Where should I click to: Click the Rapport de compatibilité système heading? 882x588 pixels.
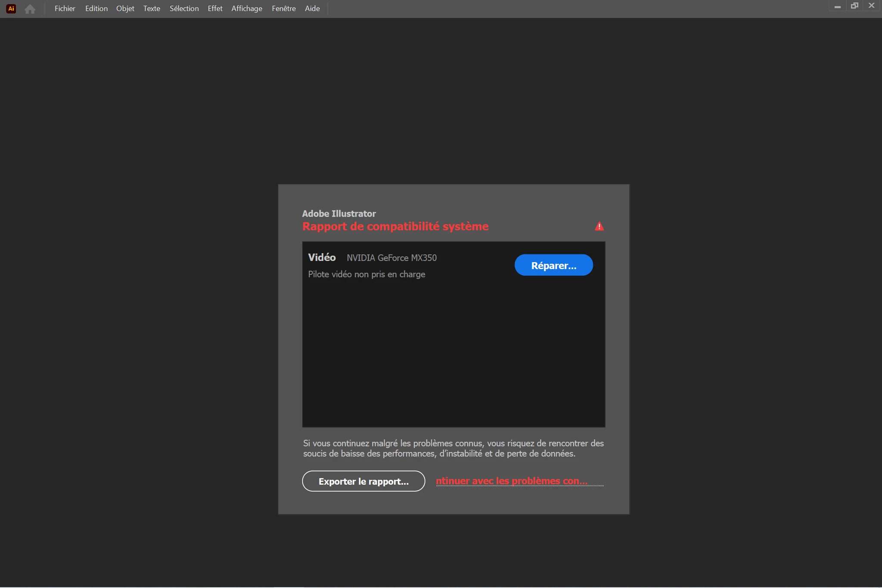[395, 227]
